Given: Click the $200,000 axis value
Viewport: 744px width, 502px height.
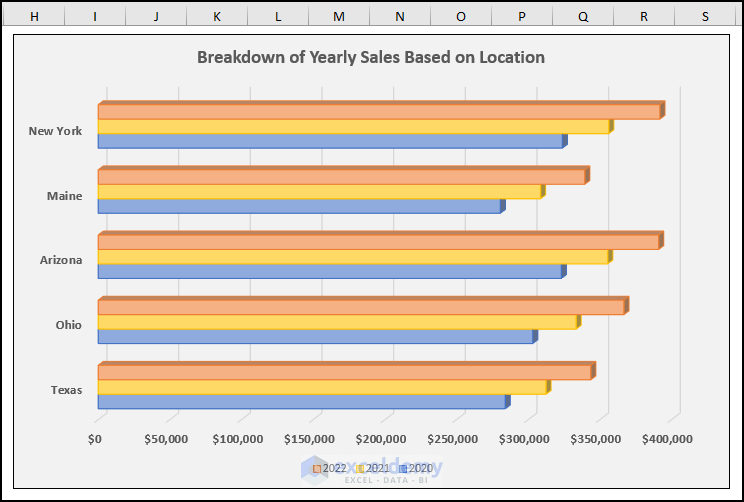Looking at the screenshot, I should 381,439.
